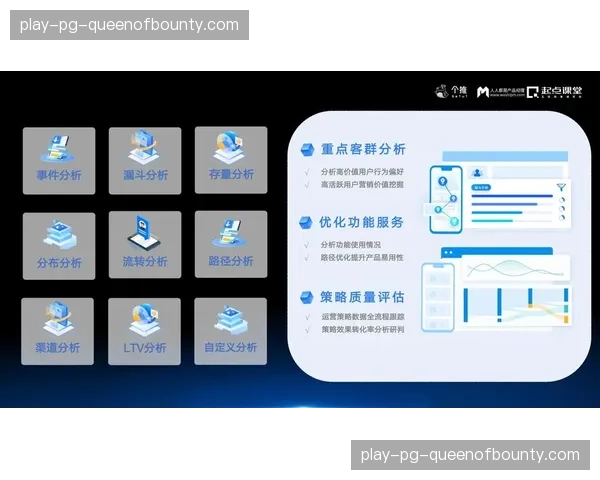
Task: Click the 渠道分析 channel tile
Action: click(59, 331)
